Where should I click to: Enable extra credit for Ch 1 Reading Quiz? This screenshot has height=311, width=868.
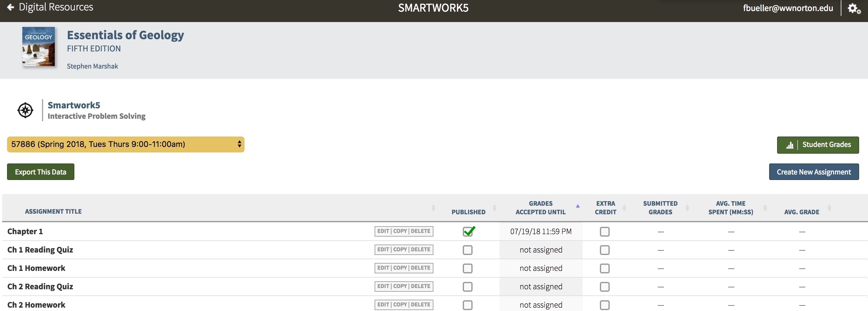click(x=604, y=250)
